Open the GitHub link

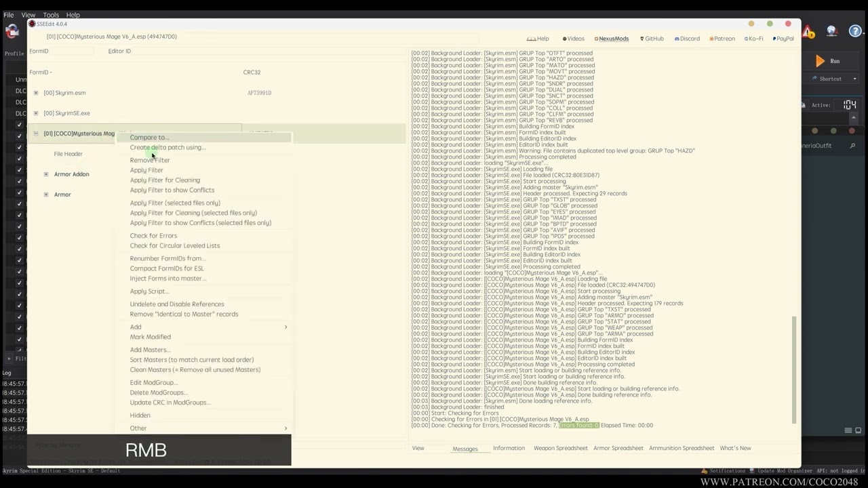(x=652, y=39)
